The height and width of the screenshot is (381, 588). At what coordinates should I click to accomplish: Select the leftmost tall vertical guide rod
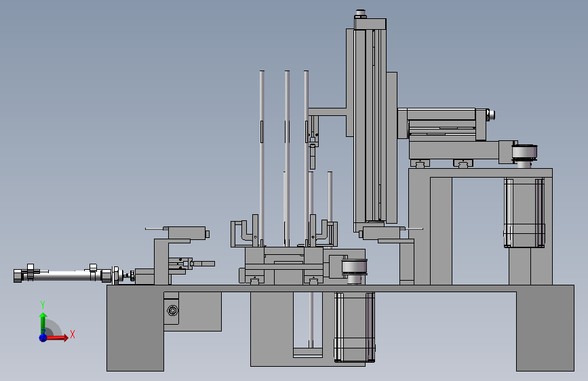[262, 158]
